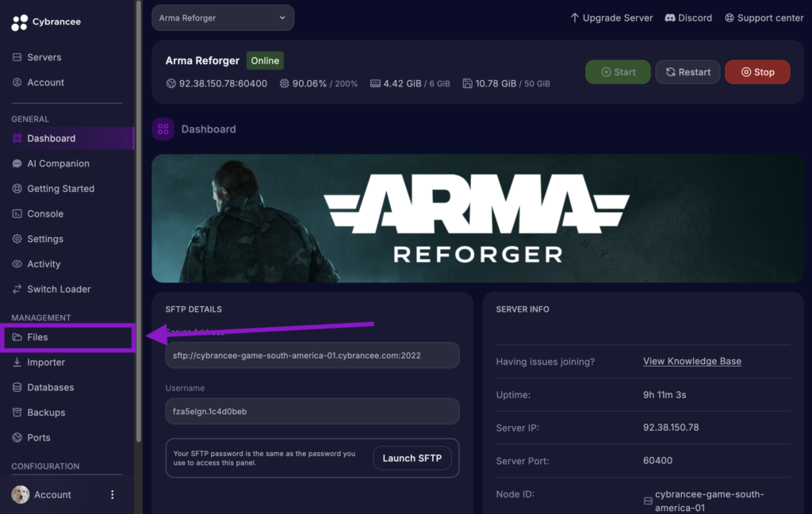The width and height of the screenshot is (812, 514).
Task: Click the Node ID server icon
Action: click(x=648, y=501)
